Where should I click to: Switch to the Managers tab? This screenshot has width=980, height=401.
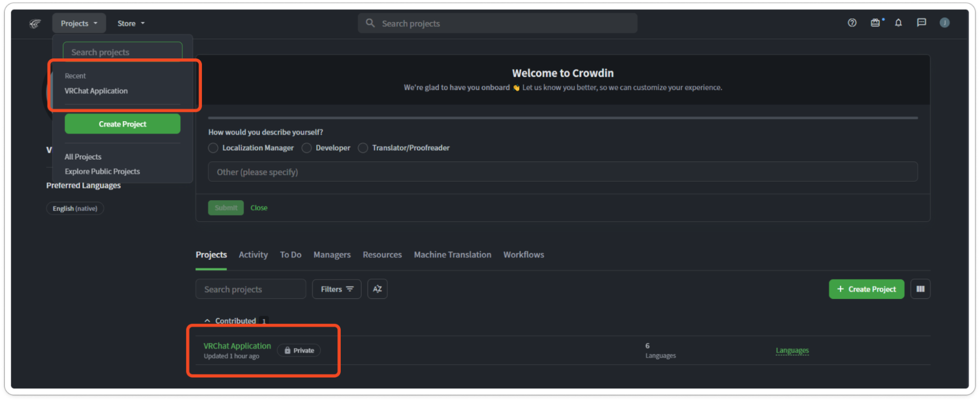point(332,255)
